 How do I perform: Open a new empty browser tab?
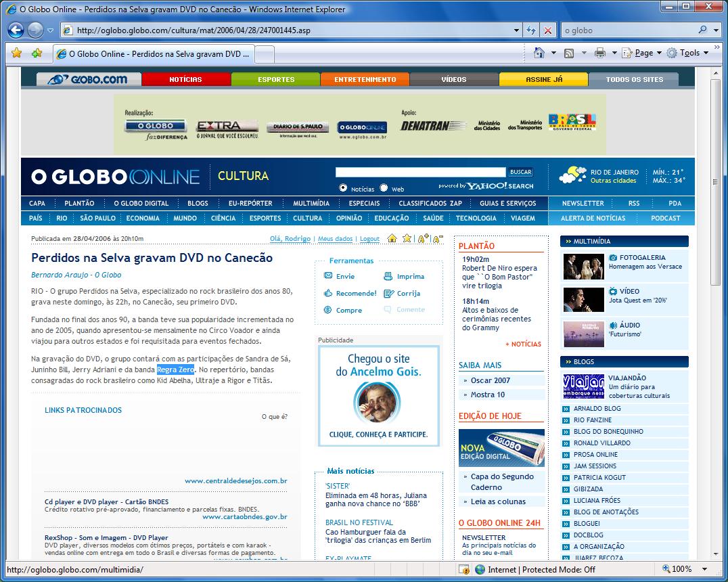point(265,54)
